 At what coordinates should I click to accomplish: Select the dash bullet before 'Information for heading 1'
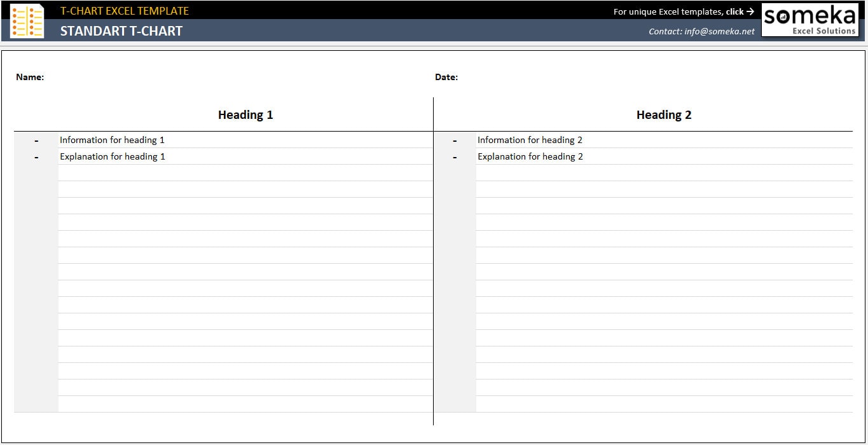[x=36, y=139]
